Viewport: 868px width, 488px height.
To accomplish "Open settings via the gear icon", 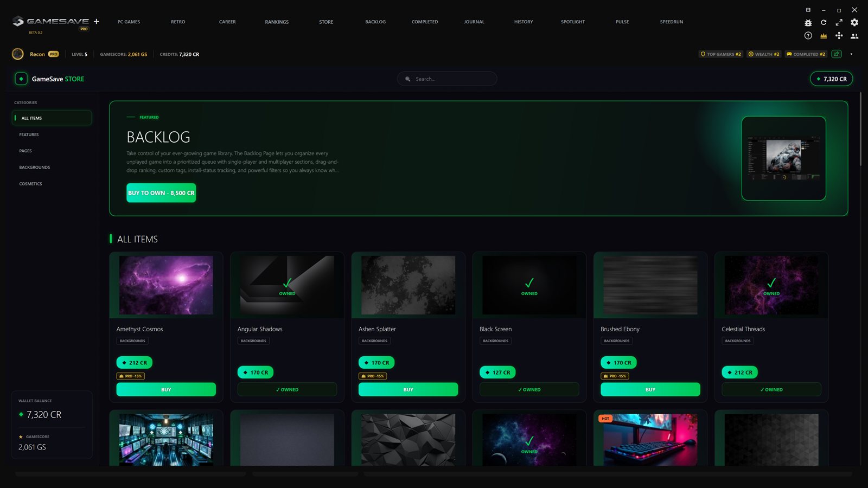I will tap(854, 23).
